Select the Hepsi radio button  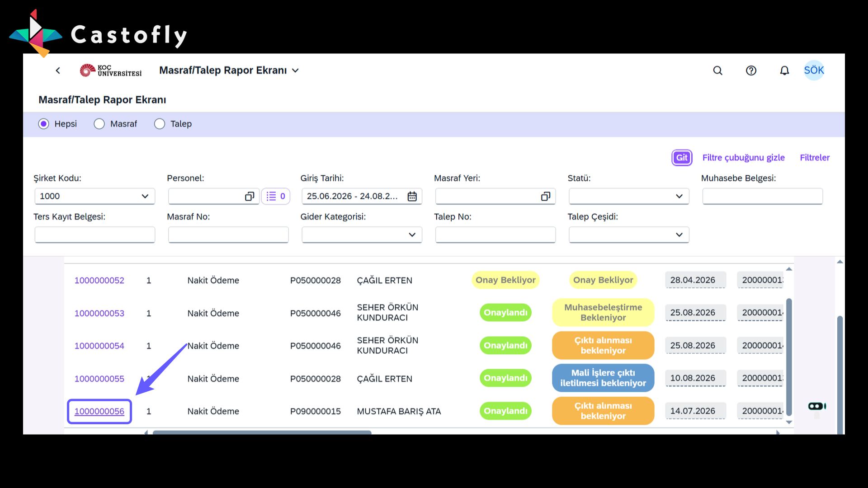[x=43, y=124]
